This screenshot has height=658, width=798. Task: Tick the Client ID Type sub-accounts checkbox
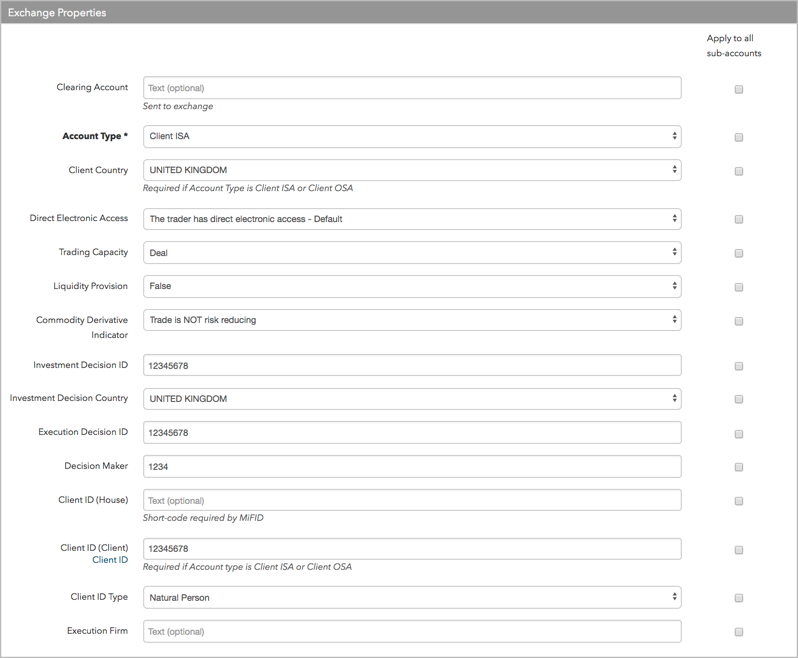pyautogui.click(x=738, y=598)
